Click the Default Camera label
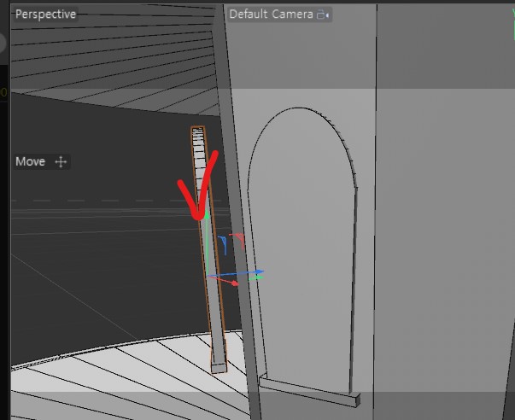 coord(271,15)
